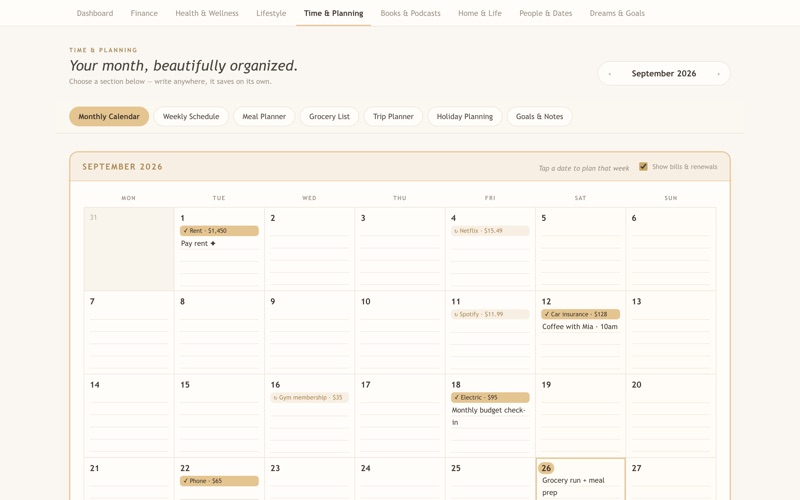This screenshot has width=800, height=500.
Task: Select date 14 in calendar
Action: click(94, 385)
